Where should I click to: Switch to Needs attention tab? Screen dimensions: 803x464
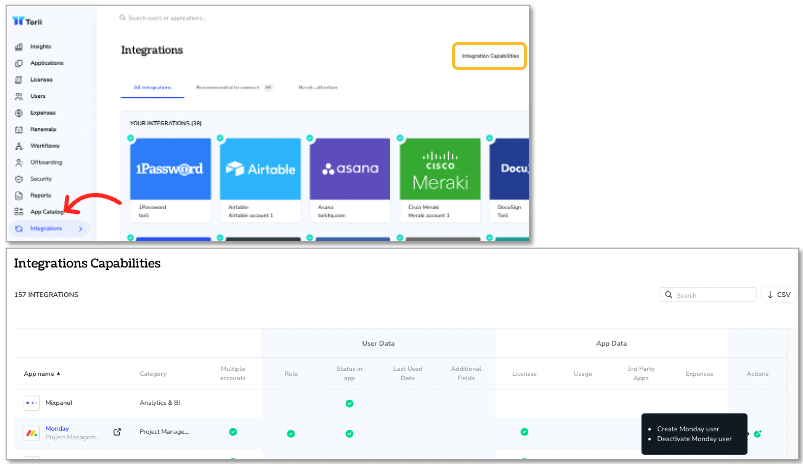[318, 88]
